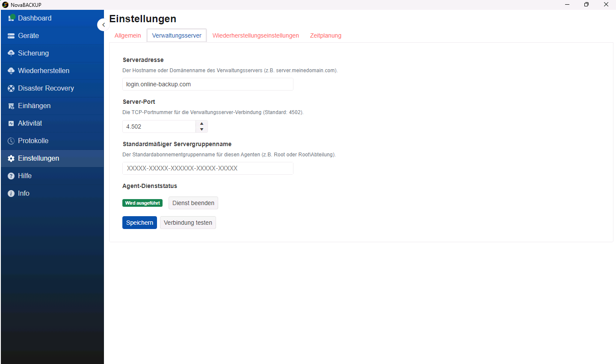Click the 'Agent-Dienststatus' section label
This screenshot has width=616, height=364.
click(x=150, y=186)
